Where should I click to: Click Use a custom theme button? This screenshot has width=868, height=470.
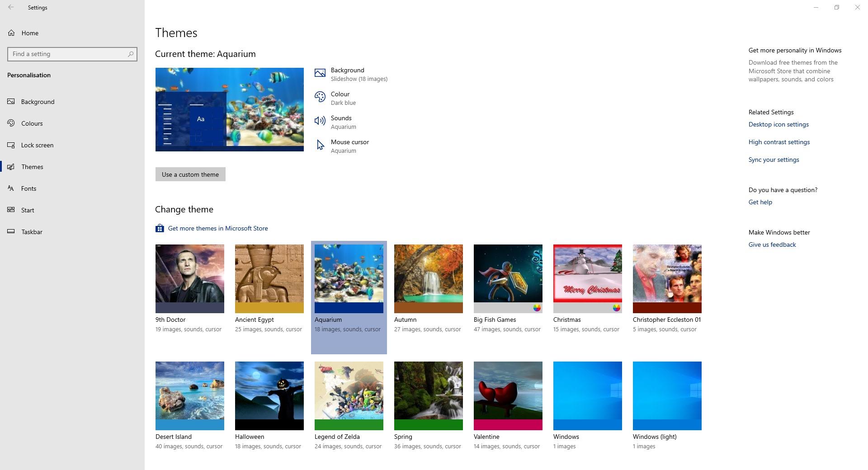tap(190, 174)
